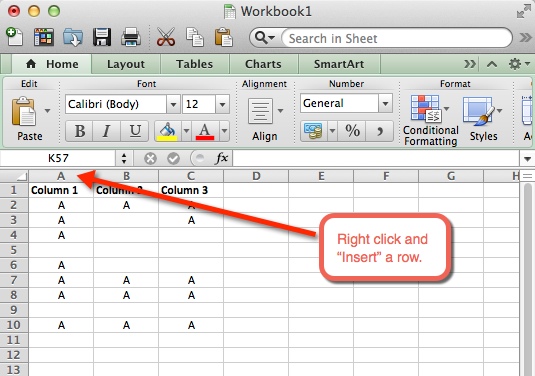Screen dimensions: 535x376
Task: Open Paste options dropdown arrow
Action: [47, 111]
